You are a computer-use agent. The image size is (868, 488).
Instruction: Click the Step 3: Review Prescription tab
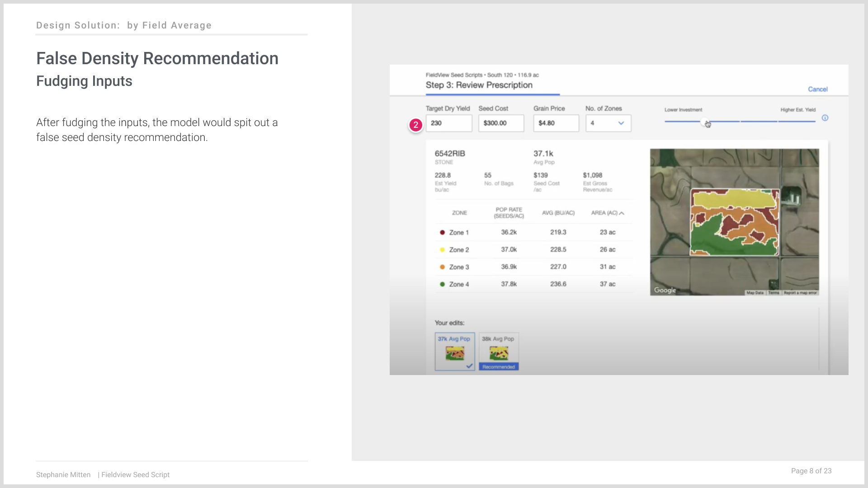tap(479, 85)
